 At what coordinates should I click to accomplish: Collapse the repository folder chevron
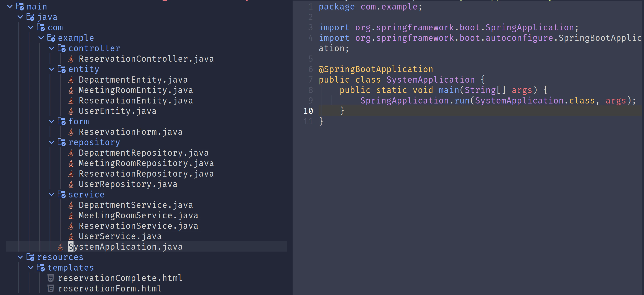tap(52, 142)
